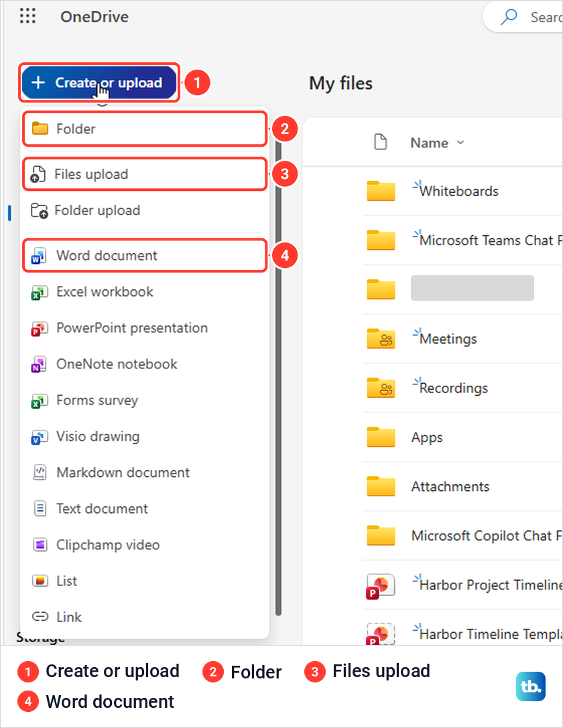The height and width of the screenshot is (728, 563).
Task: Click the OneDrive title text
Action: 95,17
